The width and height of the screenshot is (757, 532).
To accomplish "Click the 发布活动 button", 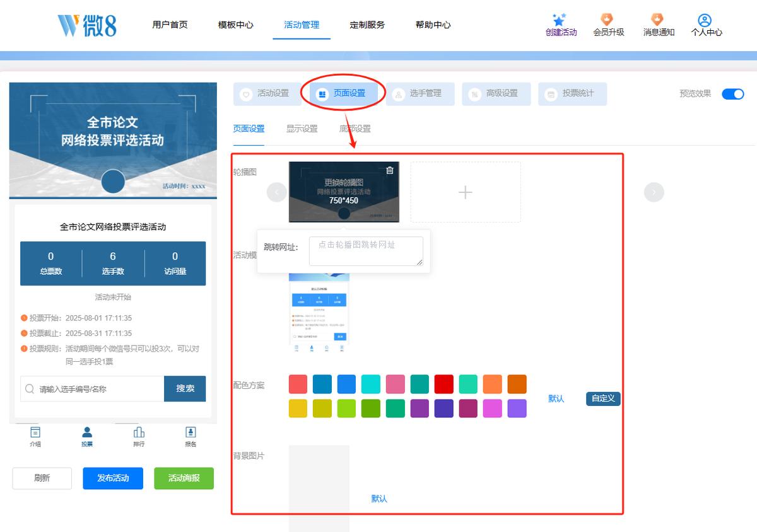I will (113, 478).
